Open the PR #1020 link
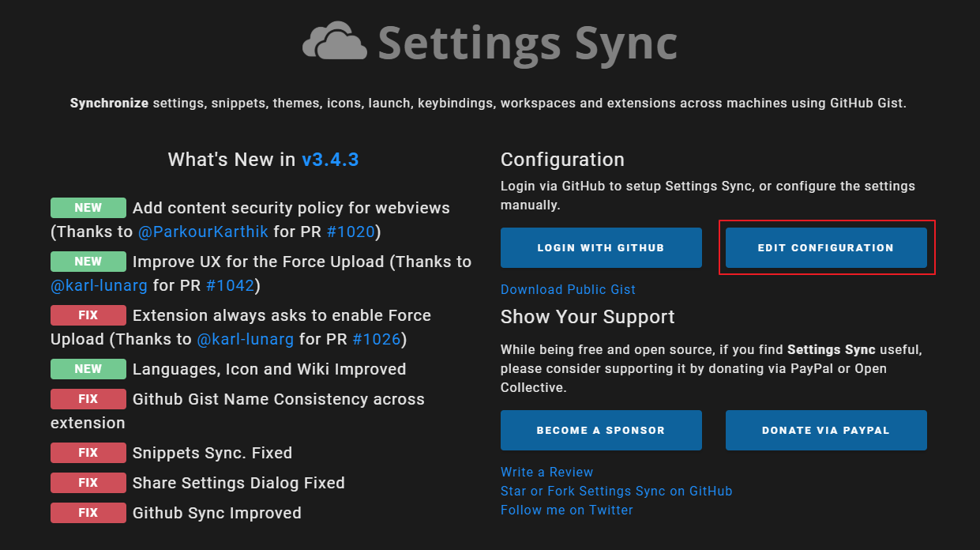This screenshot has width=980, height=550. pos(351,232)
